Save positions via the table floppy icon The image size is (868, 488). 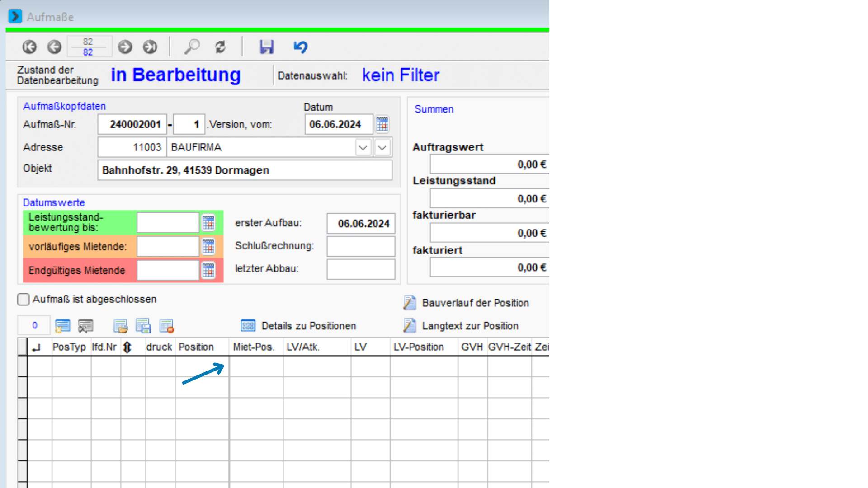143,326
